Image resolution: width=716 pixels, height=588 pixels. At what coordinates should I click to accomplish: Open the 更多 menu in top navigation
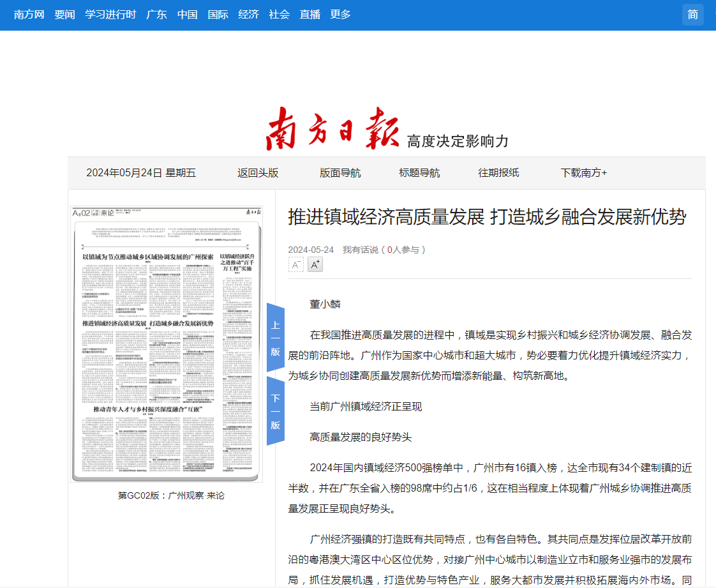(341, 15)
